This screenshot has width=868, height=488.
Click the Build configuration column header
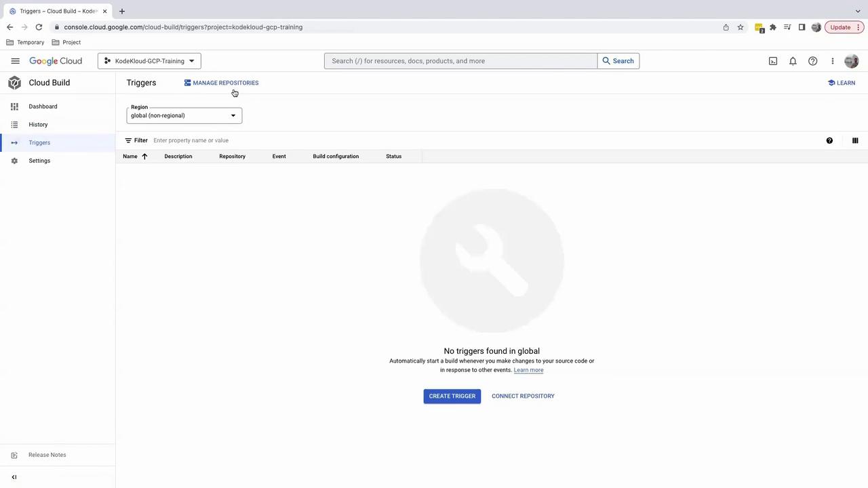[x=336, y=157]
